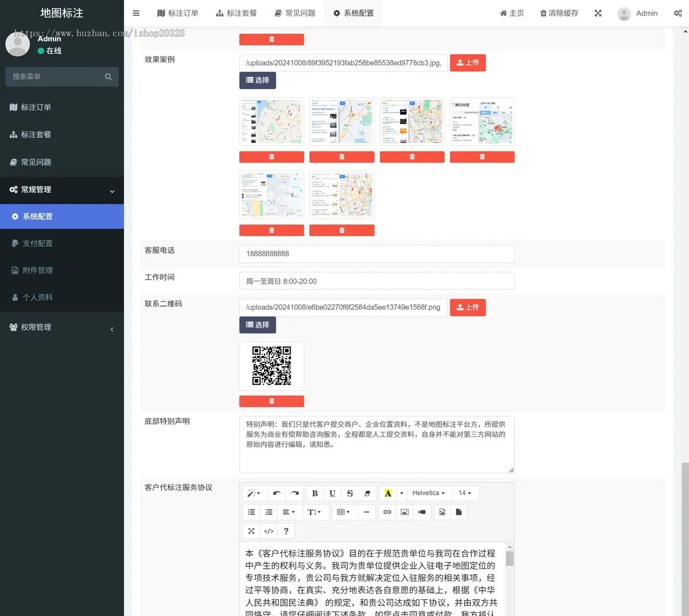Click 上传 button for 效果案例
Viewport: 689px width, 616px height.
click(x=467, y=63)
